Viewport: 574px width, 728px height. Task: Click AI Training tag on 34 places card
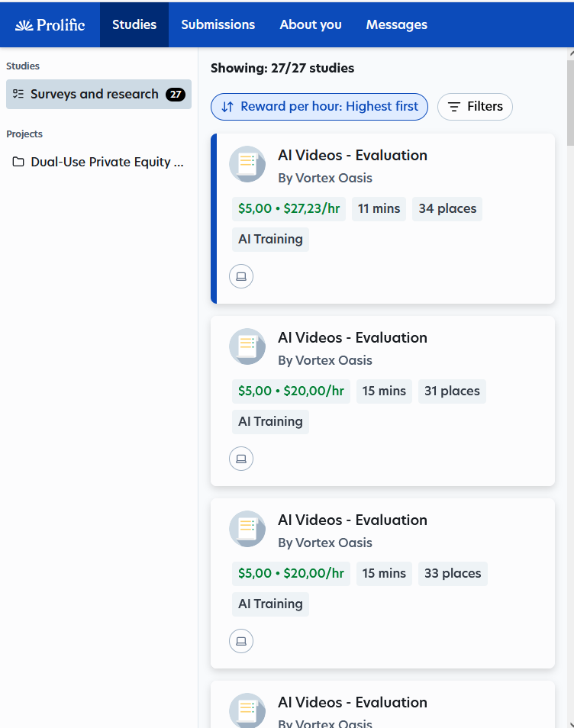point(270,240)
